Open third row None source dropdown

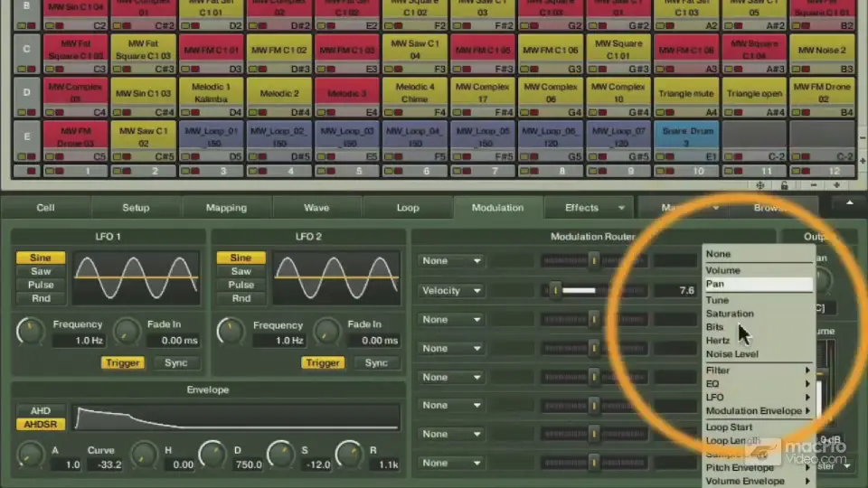click(x=451, y=320)
